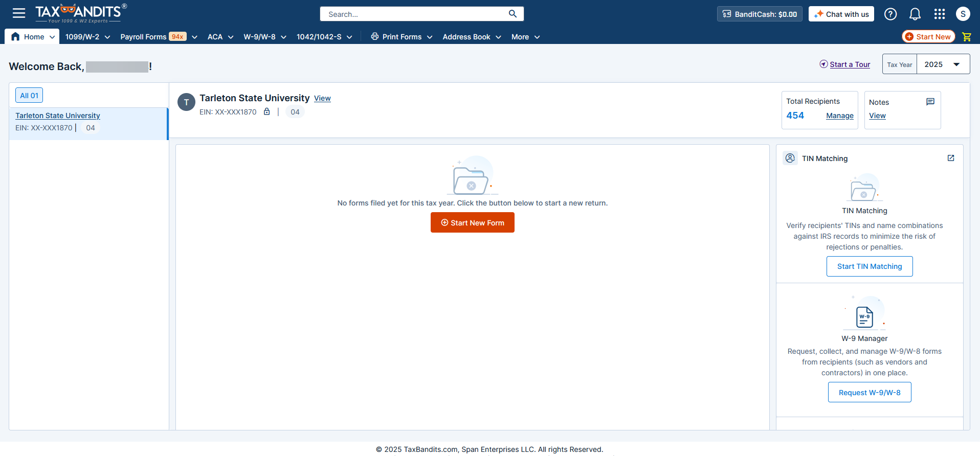The width and height of the screenshot is (980, 456).
Task: Click Manage under Total Recipients
Action: tap(840, 116)
